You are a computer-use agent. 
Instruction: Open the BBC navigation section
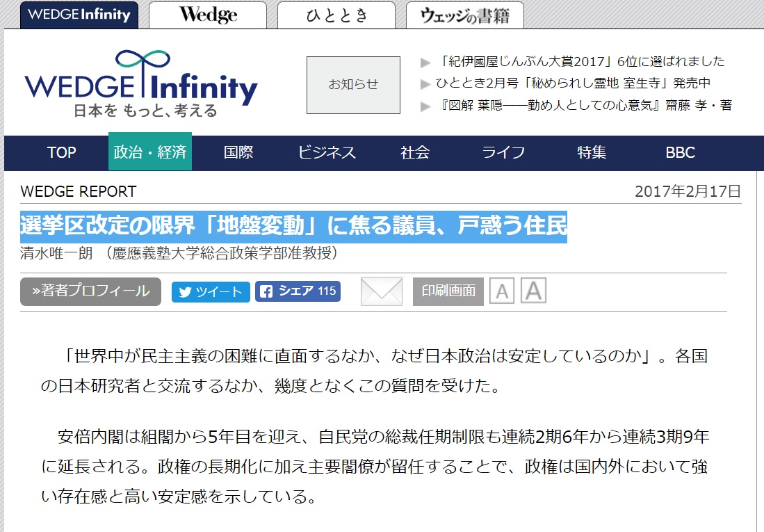[679, 152]
